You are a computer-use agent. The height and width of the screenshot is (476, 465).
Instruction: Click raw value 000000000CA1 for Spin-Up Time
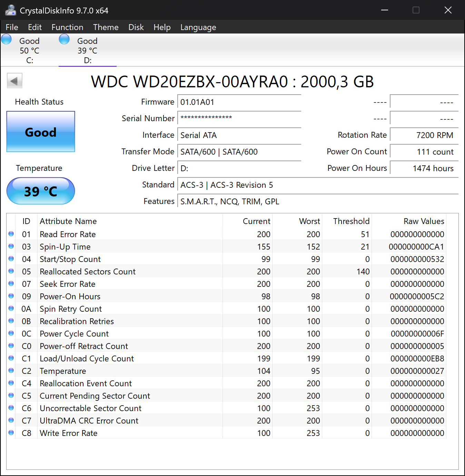[416, 247]
